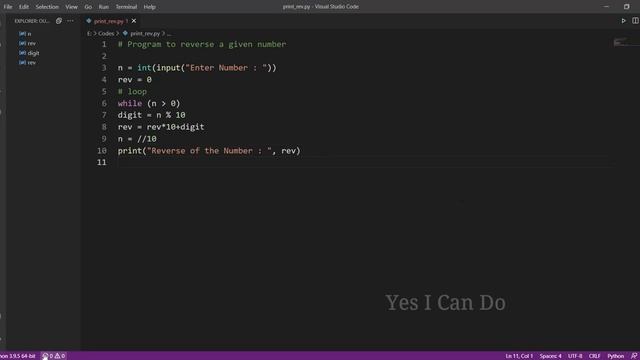Click the 'digit = n % 10' line

pyautogui.click(x=151, y=116)
